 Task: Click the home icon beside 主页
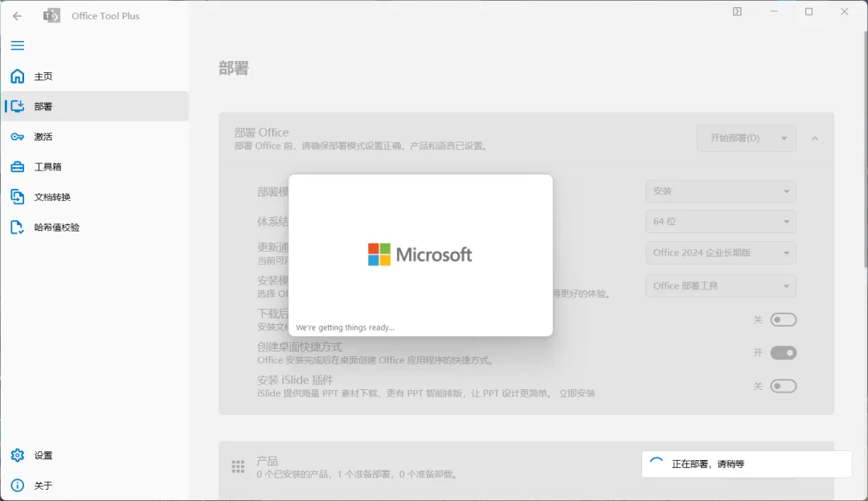pos(18,76)
